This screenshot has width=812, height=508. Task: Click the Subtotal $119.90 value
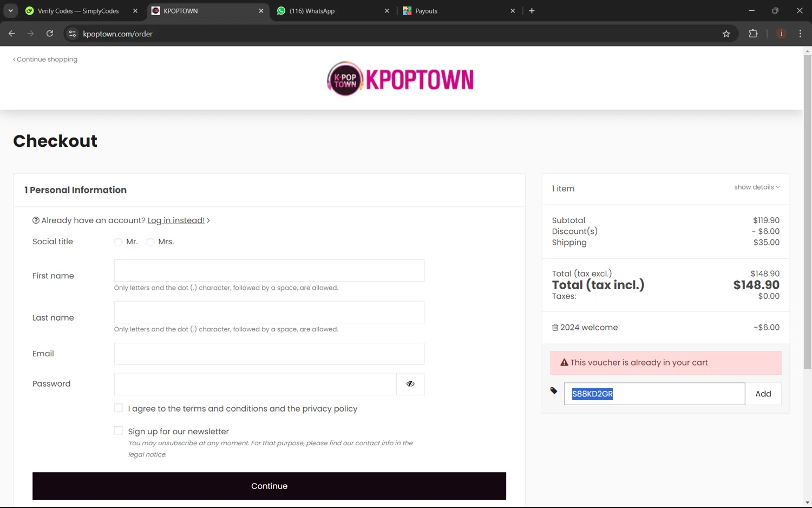tap(766, 220)
